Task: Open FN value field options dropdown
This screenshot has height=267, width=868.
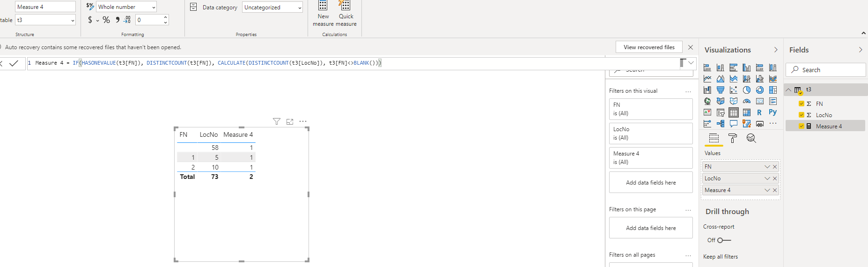Action: [x=767, y=167]
